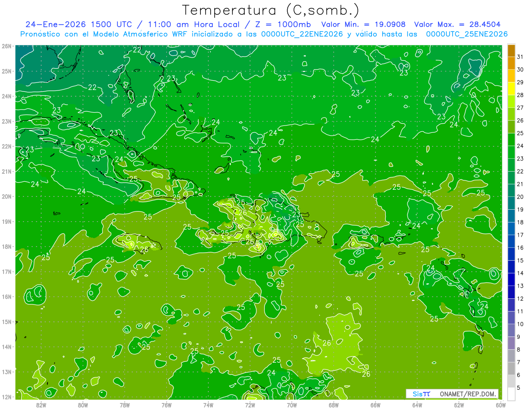Image resolution: width=532 pixels, height=411 pixels.
Task: Click the '31' value on the colorbar
Action: coord(520,57)
